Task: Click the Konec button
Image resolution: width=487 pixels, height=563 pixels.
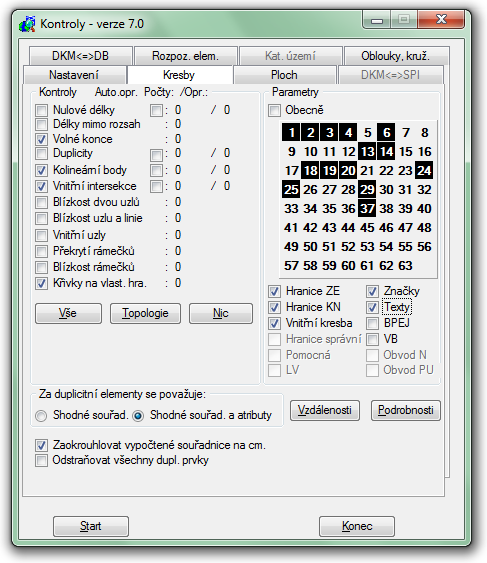Action: click(357, 526)
